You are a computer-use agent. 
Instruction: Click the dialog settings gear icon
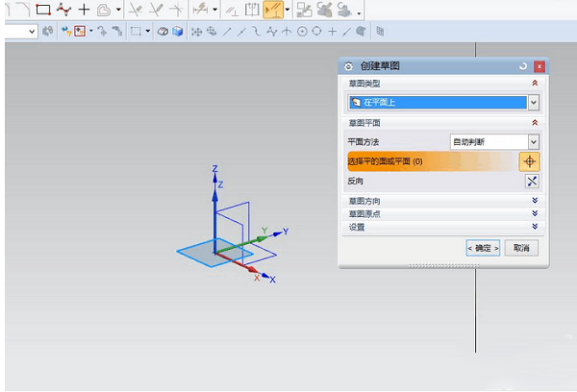coord(348,65)
